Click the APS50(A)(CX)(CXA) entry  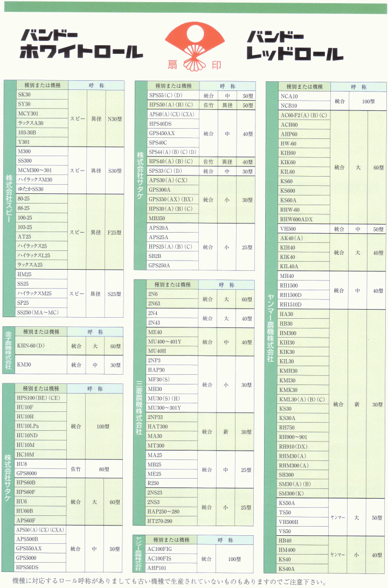[40, 530]
